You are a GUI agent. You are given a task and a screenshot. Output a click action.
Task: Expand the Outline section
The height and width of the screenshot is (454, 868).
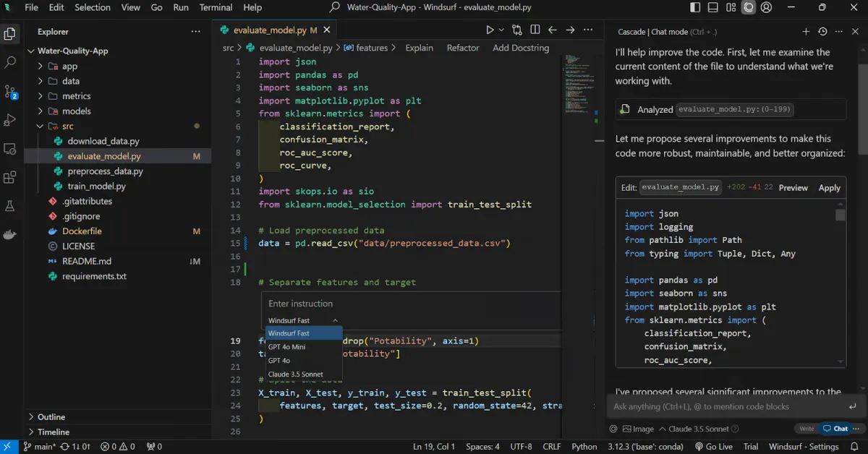point(51,417)
